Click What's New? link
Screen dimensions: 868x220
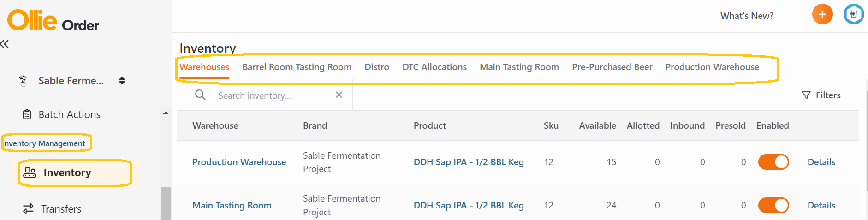[747, 16]
